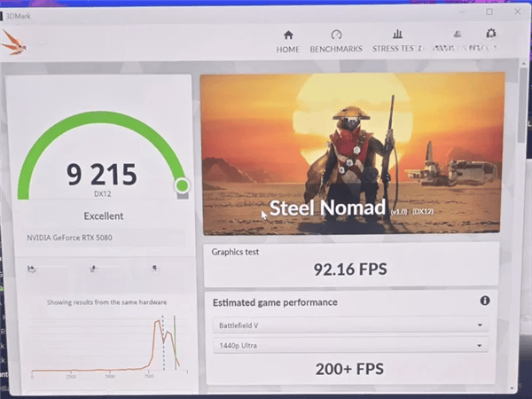Click the vertical scrollbar thumb
532x399 pixels.
[523, 106]
